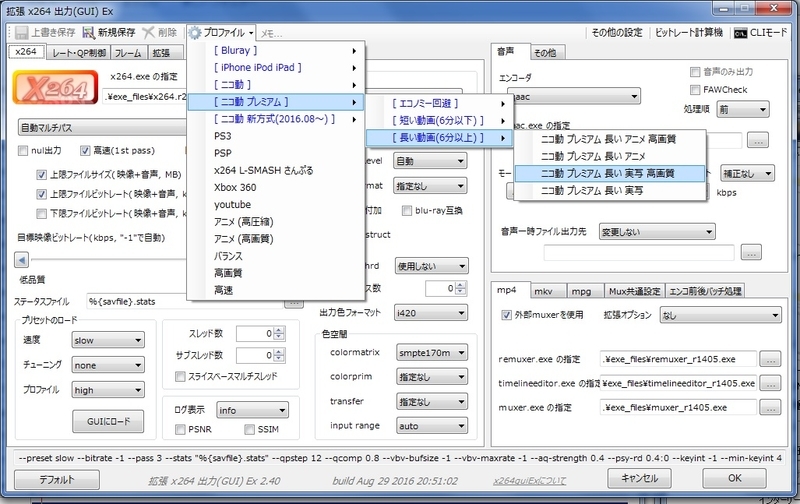The width and height of the screenshot is (800, 504).
Task: Open the 音声一時ファイル出力先 dropdown
Action: [x=657, y=232]
